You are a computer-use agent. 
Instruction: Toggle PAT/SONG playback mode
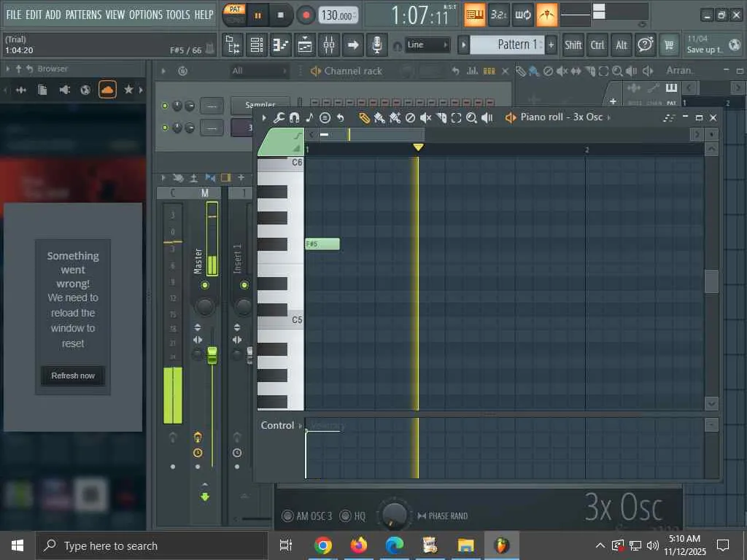click(235, 15)
